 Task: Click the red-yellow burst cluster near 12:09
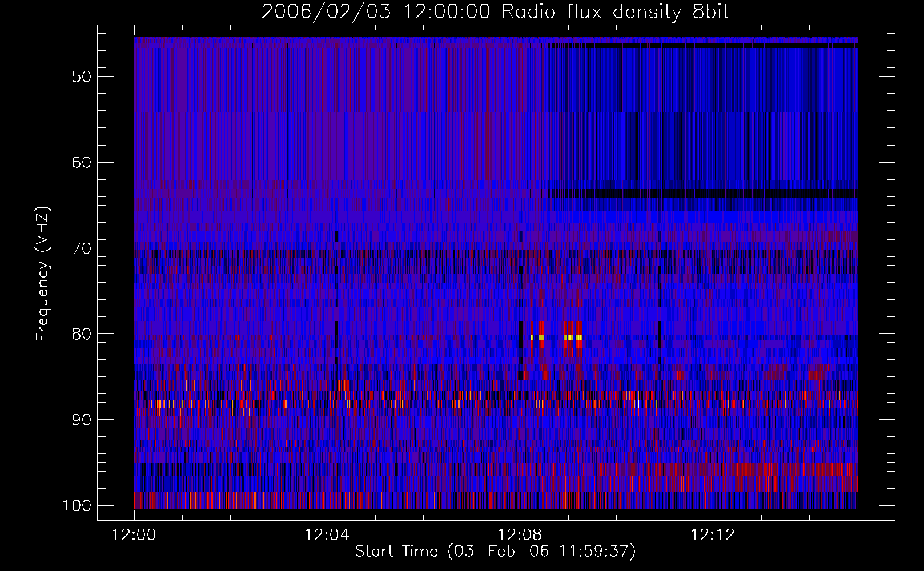click(573, 338)
